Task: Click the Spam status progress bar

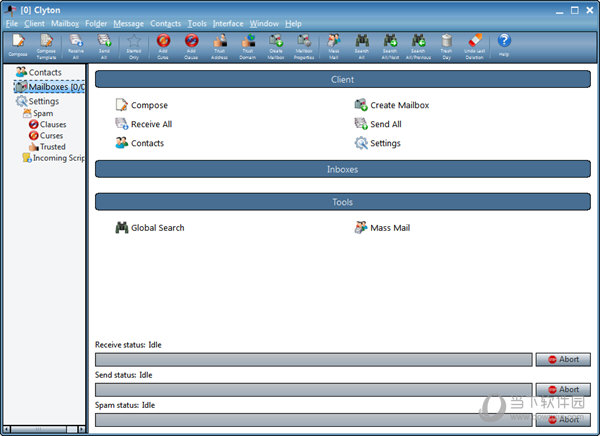Action: click(313, 420)
